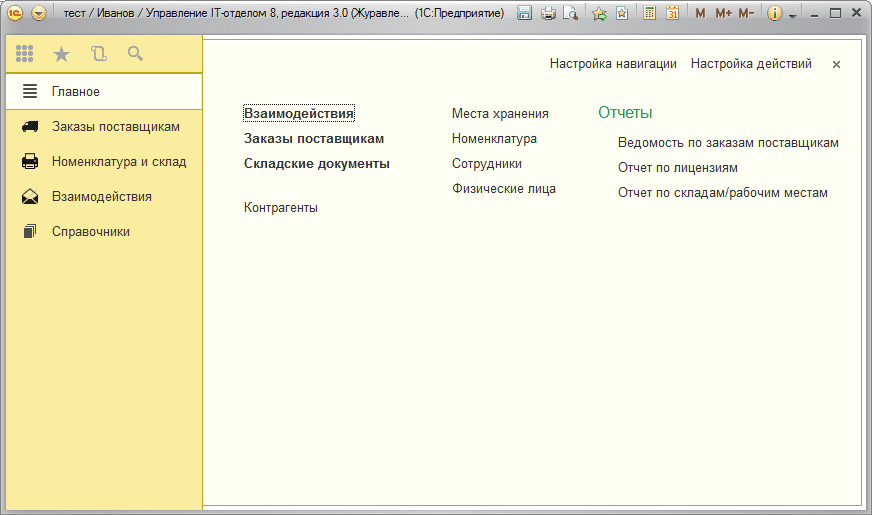872x515 pixels.
Task: Click the M- memory subtract button
Action: [x=746, y=13]
